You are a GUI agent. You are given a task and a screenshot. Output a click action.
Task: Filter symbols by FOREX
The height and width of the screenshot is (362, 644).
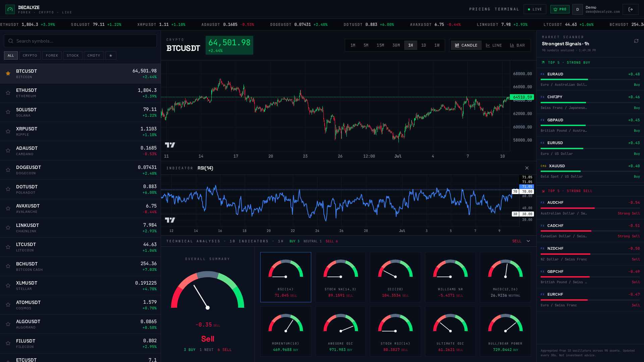click(x=52, y=55)
